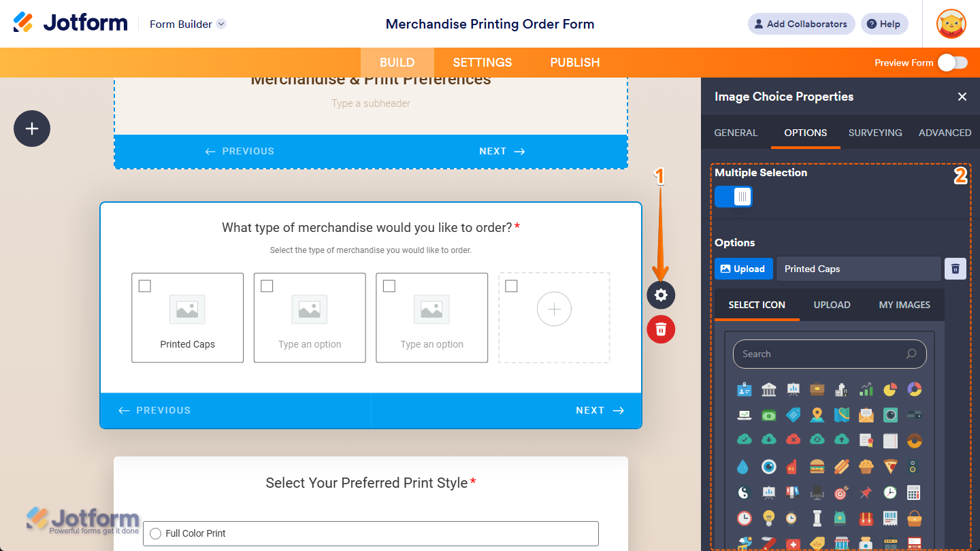Click the Printed Caps image placeholder thumbnail
980x551 pixels.
(x=187, y=309)
